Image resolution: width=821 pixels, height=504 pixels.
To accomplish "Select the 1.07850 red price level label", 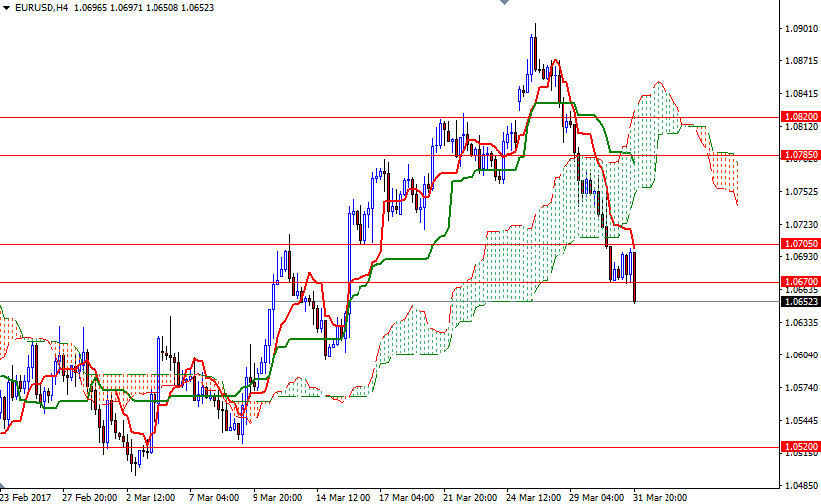I will [800, 154].
